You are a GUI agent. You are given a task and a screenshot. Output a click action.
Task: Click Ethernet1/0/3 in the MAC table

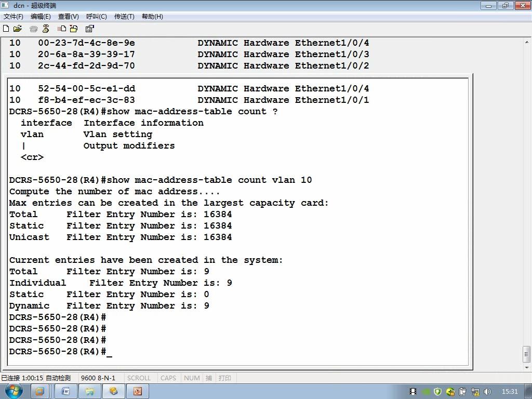pyautogui.click(x=332, y=54)
